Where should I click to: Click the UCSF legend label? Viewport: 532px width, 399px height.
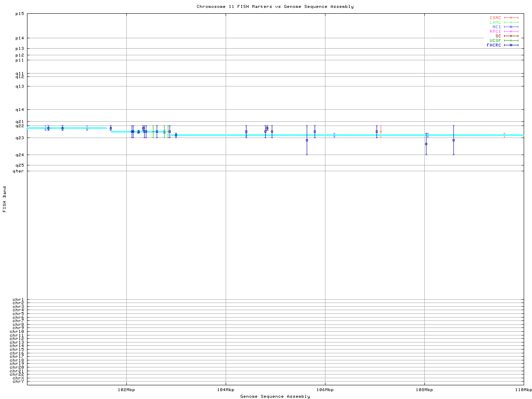point(495,40)
